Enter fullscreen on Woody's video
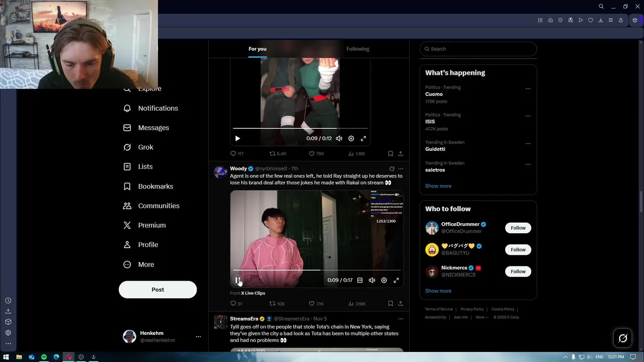Viewport: 644px width, 362px height. pyautogui.click(x=396, y=281)
